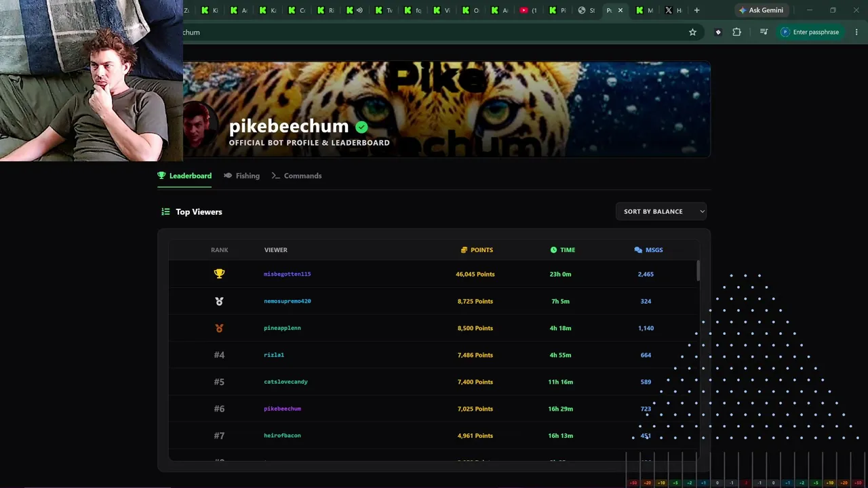The width and height of the screenshot is (868, 488).
Task: Open a new browser tab
Action: pos(696,10)
